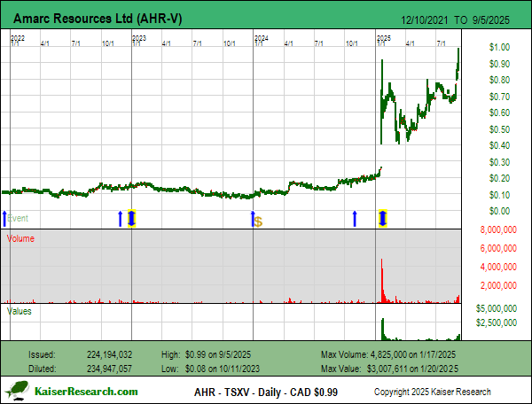Click the gold dollar sign event marker

(258, 222)
